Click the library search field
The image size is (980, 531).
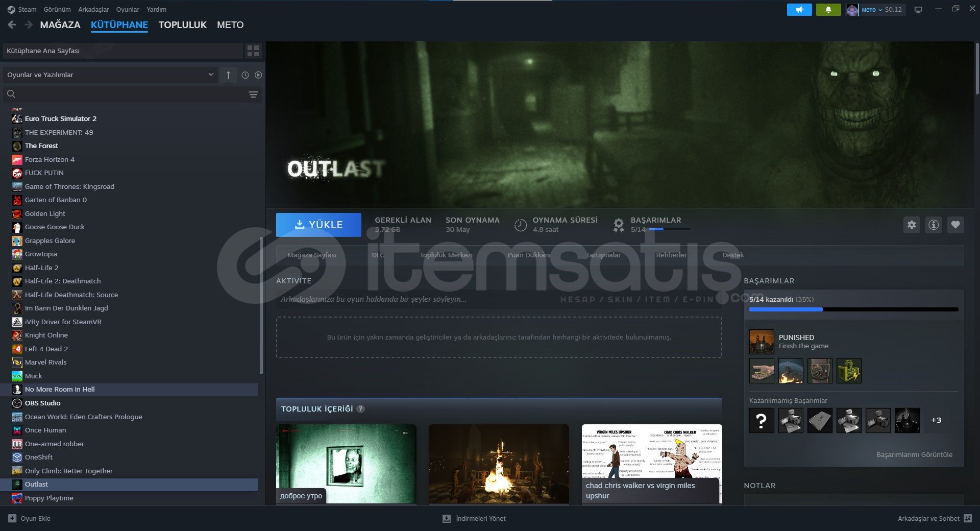(131, 94)
